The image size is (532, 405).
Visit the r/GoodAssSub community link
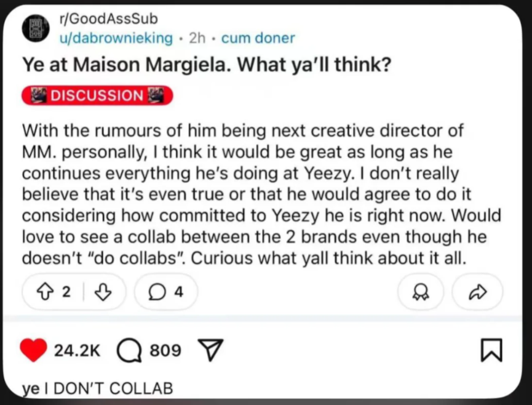click(109, 18)
